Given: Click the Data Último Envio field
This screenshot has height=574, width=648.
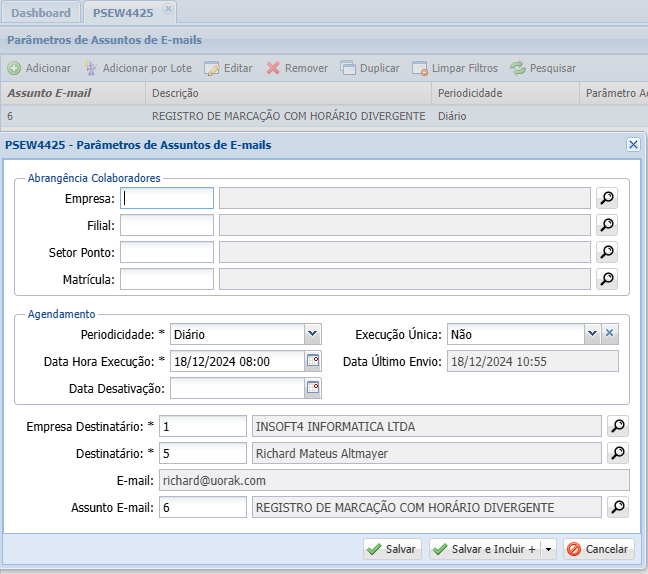Looking at the screenshot, I should 533,361.
